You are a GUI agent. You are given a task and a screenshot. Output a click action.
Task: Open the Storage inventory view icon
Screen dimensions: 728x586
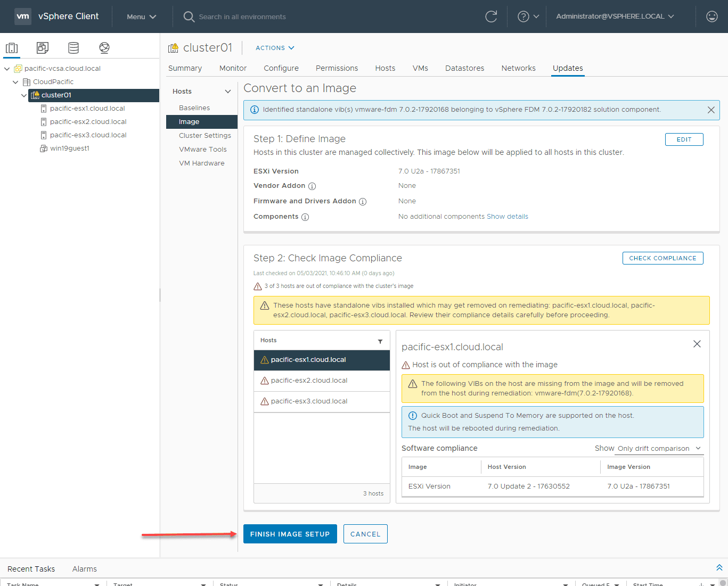pos(73,48)
